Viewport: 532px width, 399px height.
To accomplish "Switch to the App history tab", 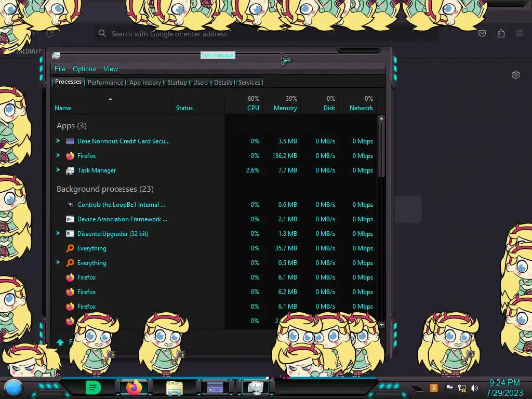I will (x=145, y=83).
